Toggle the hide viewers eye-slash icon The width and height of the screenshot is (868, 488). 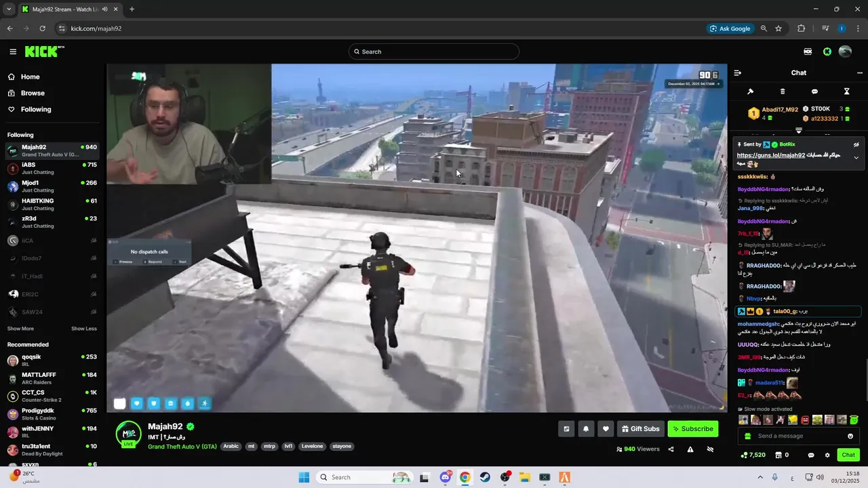coord(710,449)
